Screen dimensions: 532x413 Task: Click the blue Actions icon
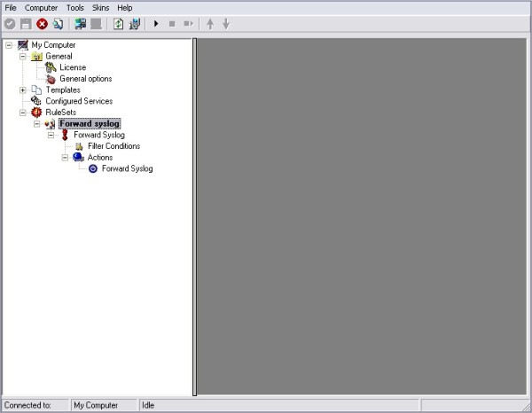78,157
